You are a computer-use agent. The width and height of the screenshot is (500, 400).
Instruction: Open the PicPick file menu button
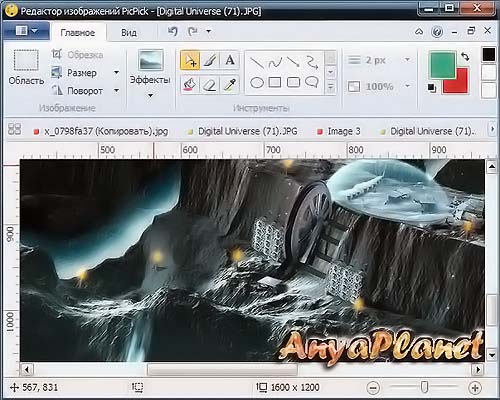(26, 31)
